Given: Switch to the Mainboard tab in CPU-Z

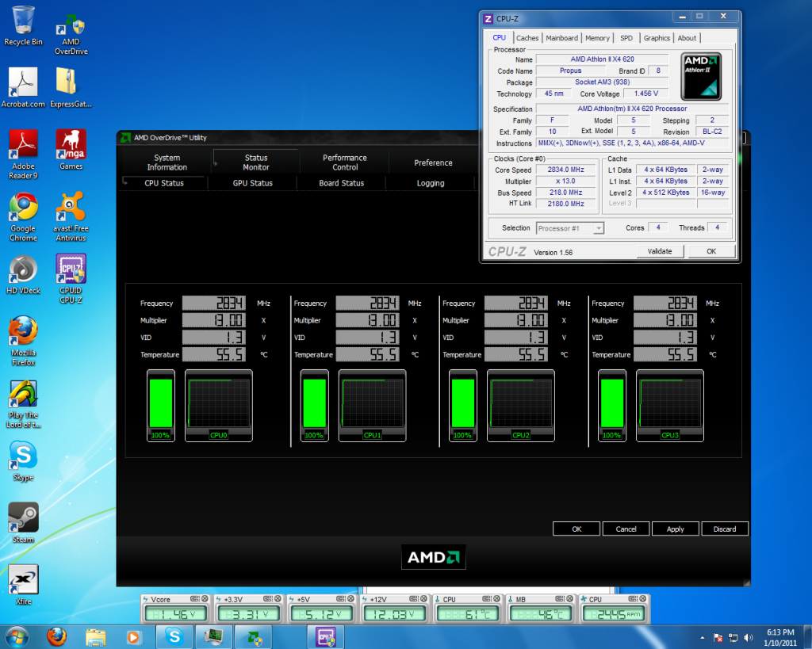Looking at the screenshot, I should tap(562, 38).
